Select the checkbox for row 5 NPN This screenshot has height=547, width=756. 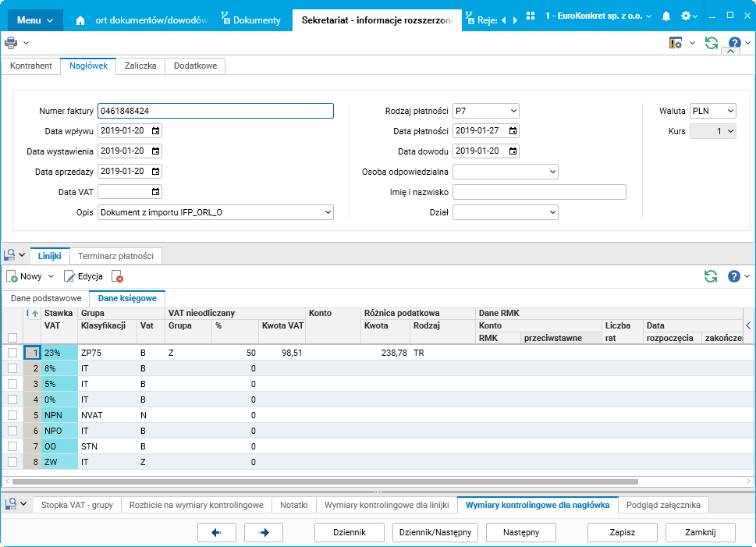tap(12, 415)
